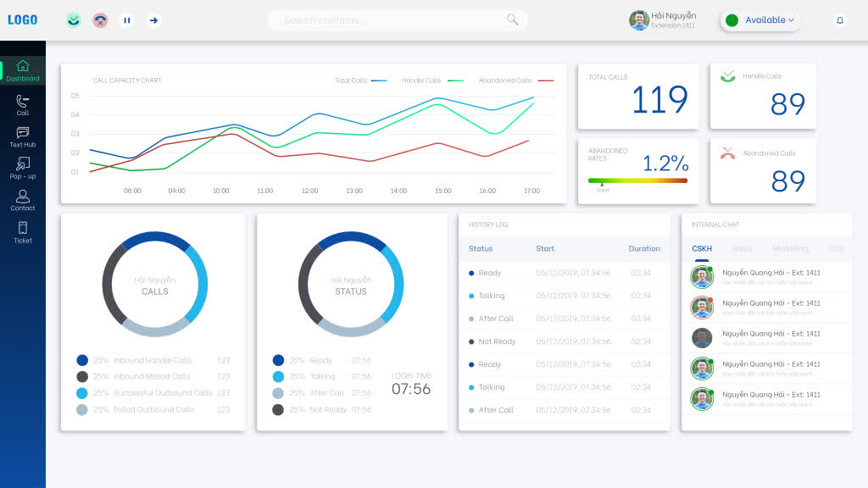This screenshot has height=488, width=868.
Task: Open notifications via the bell icon
Action: point(839,19)
